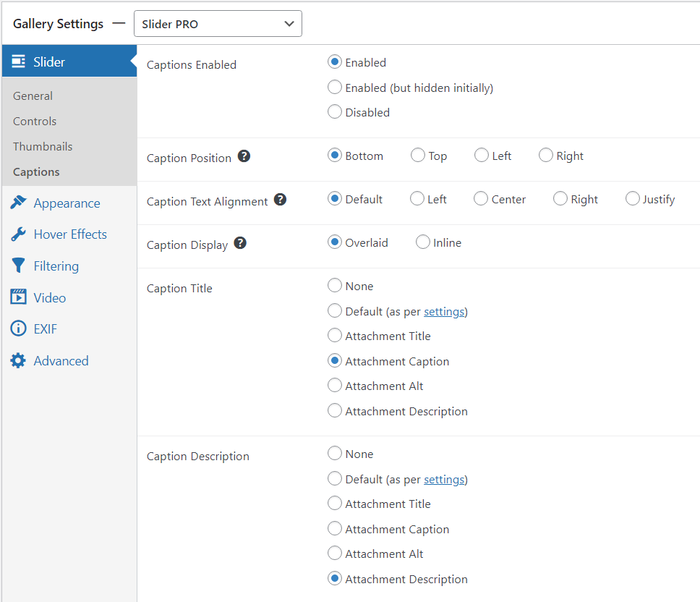Click the Video film icon
This screenshot has height=602, width=700.
(18, 297)
